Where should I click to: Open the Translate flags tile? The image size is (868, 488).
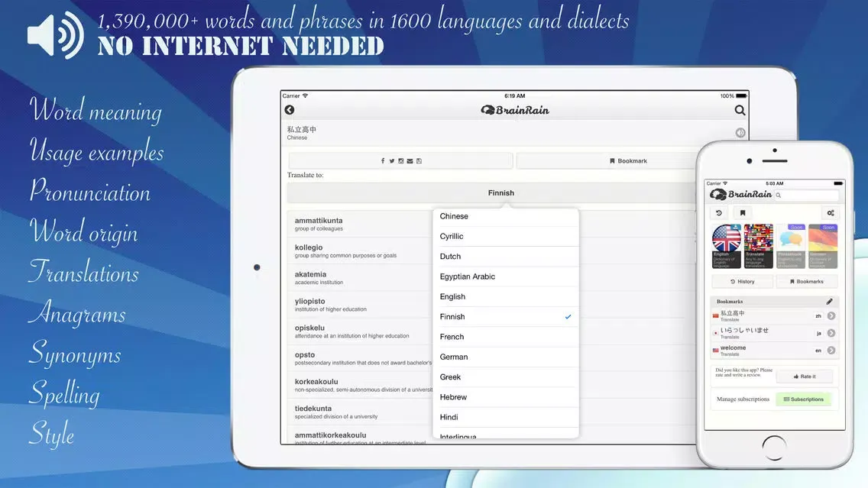(x=759, y=246)
